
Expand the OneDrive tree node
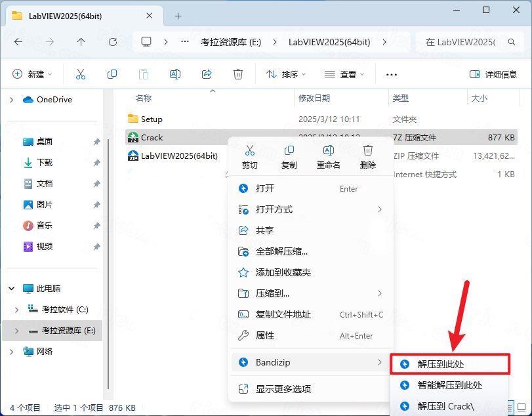pyautogui.click(x=12, y=100)
